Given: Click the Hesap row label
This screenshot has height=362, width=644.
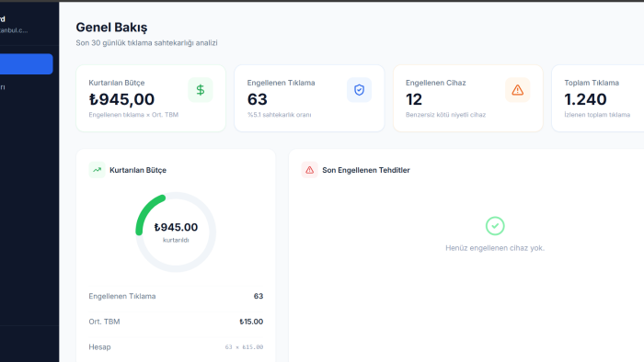Looking at the screenshot, I should click(99, 346).
